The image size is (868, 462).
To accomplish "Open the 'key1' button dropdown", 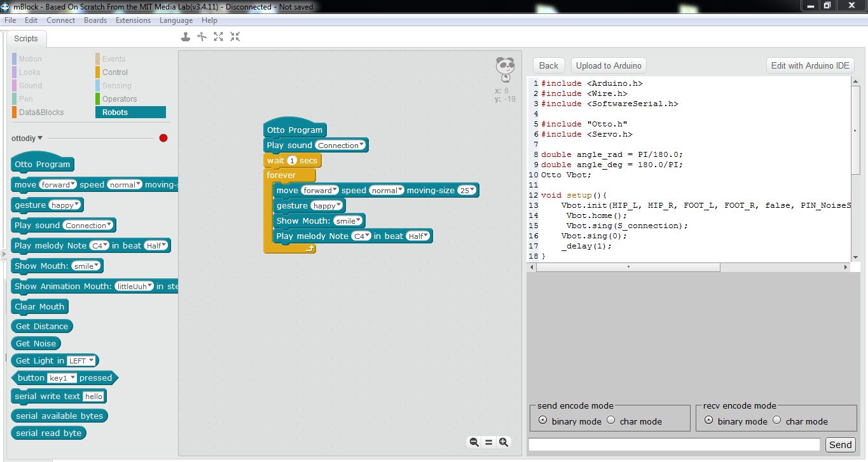I will (62, 378).
